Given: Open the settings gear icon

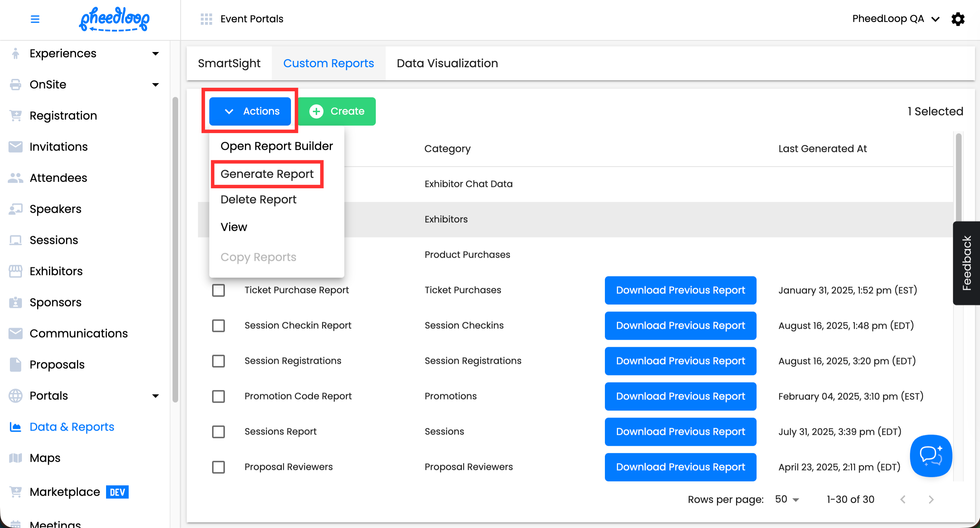Looking at the screenshot, I should tap(958, 19).
